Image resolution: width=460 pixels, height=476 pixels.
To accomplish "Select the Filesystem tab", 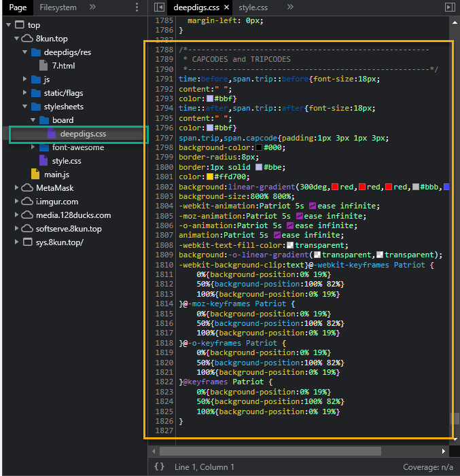I will pyautogui.click(x=58, y=7).
